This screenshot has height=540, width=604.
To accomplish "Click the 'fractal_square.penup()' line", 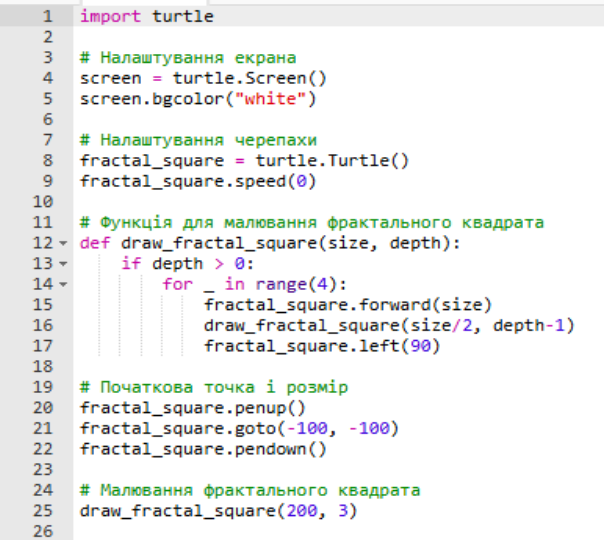I will tap(193, 408).
